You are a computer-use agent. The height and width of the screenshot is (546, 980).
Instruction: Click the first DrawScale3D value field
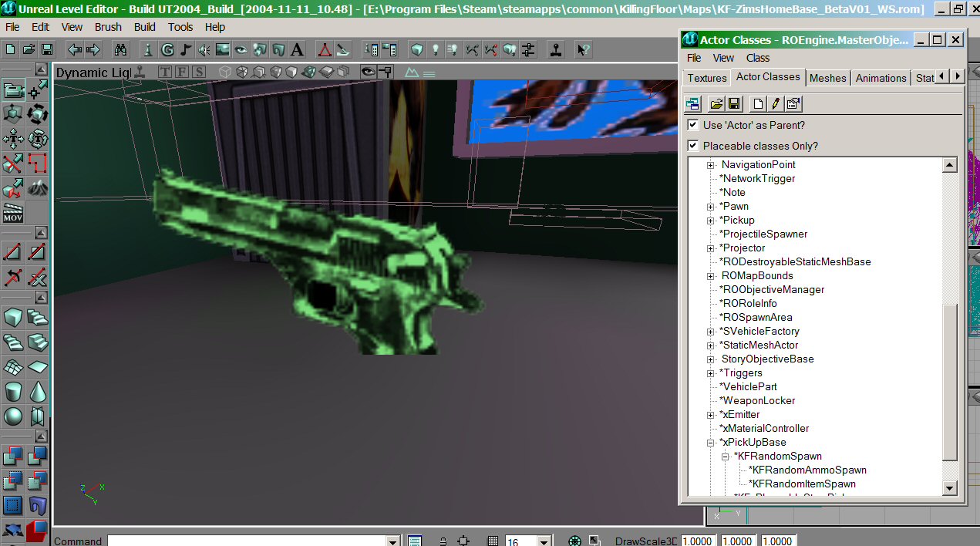coord(699,541)
